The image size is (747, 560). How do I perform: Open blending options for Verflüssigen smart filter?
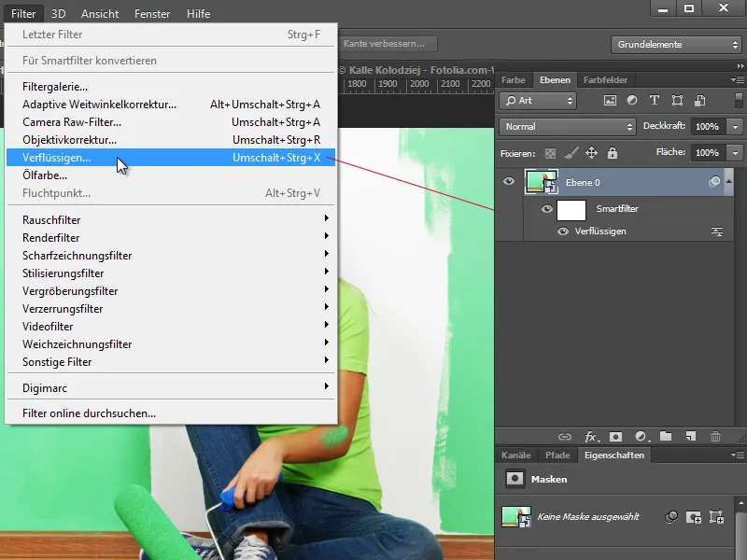click(x=717, y=231)
